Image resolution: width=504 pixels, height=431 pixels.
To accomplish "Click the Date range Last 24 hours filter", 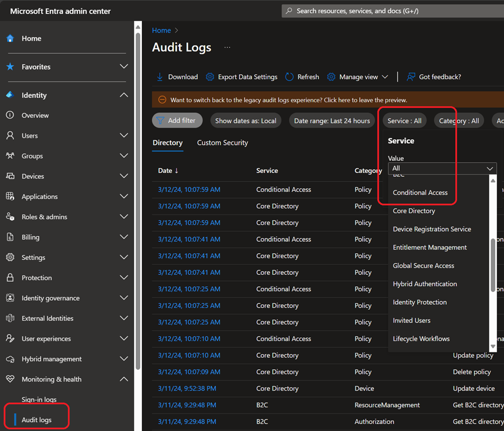I will coord(332,121).
